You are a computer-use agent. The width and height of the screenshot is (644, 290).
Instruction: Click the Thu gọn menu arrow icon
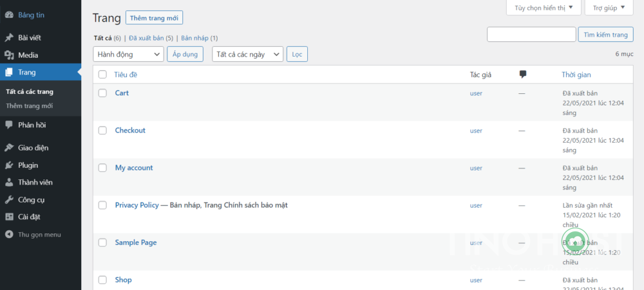click(9, 235)
